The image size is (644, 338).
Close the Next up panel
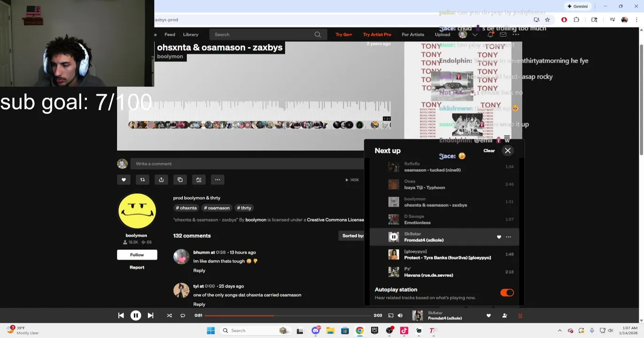(508, 151)
